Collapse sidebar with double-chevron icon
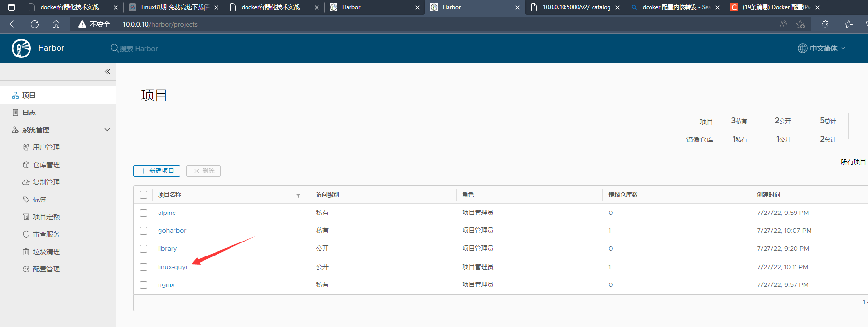The image size is (868, 327). pos(107,71)
